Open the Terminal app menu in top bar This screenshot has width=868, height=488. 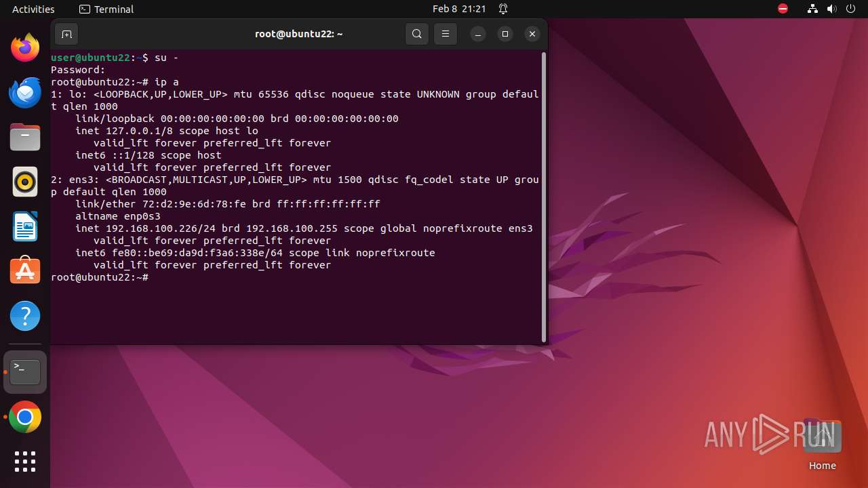coord(106,9)
